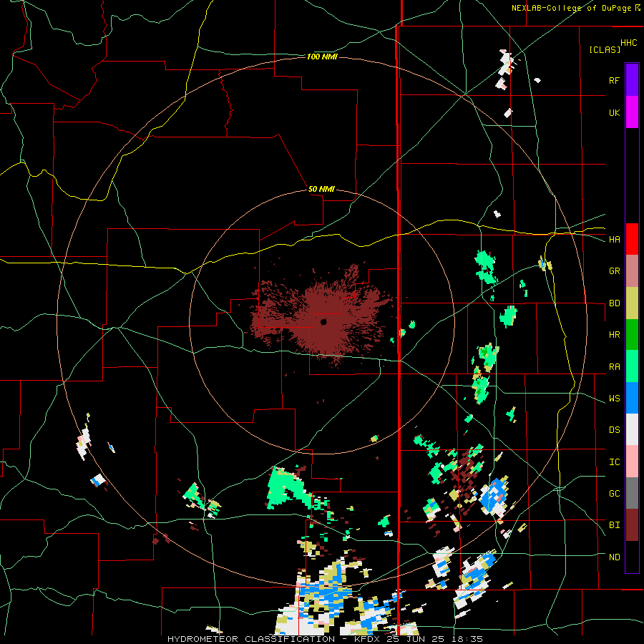Click the pink IC color swatch
Image resolution: width=644 pixels, height=644 pixels.
(632, 462)
